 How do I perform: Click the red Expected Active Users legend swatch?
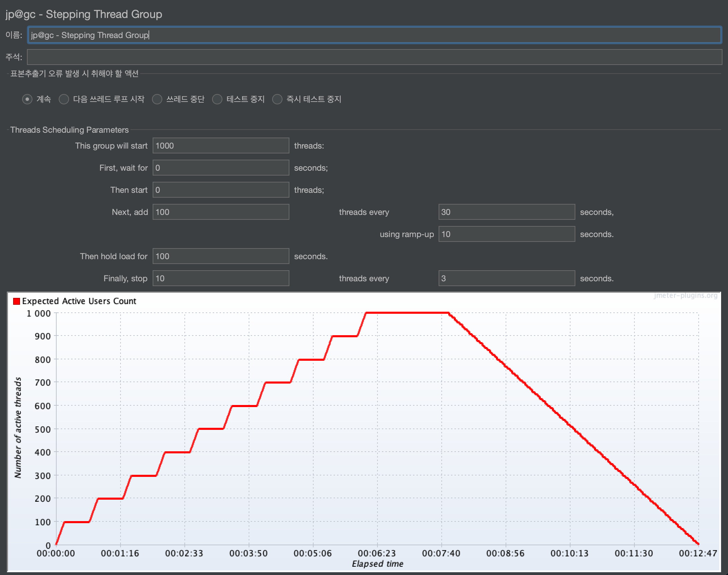(x=16, y=301)
